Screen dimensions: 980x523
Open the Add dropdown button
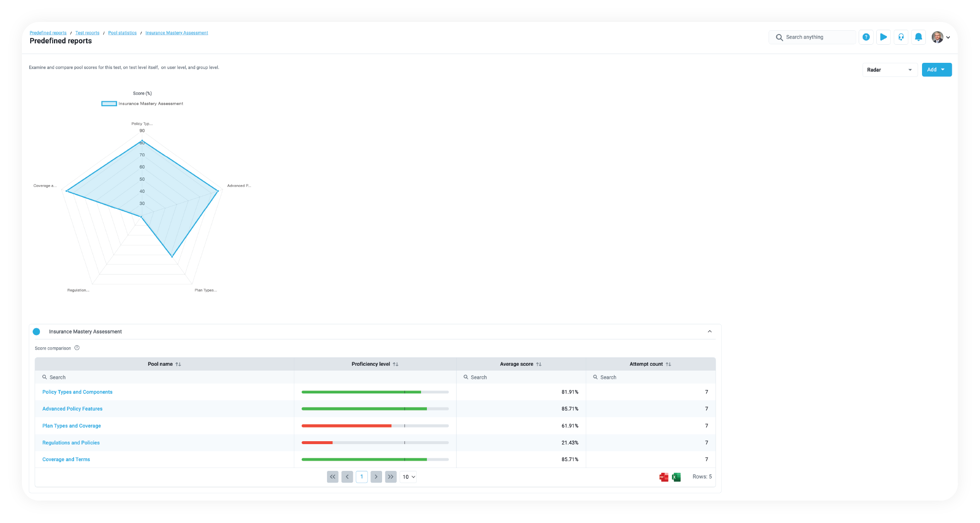[x=936, y=70]
